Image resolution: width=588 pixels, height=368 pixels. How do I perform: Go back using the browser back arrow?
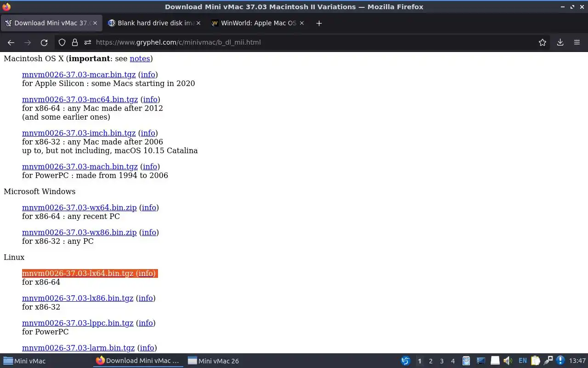click(11, 42)
